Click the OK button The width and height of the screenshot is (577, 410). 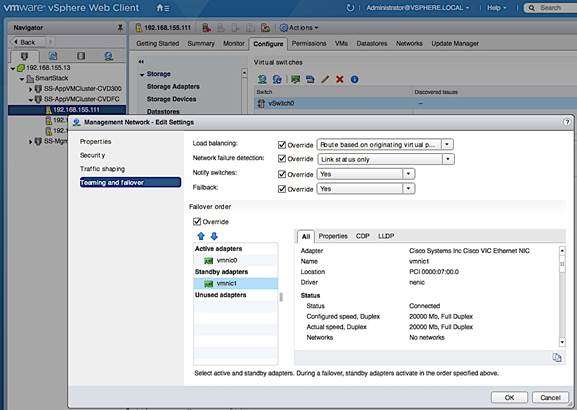tap(509, 397)
